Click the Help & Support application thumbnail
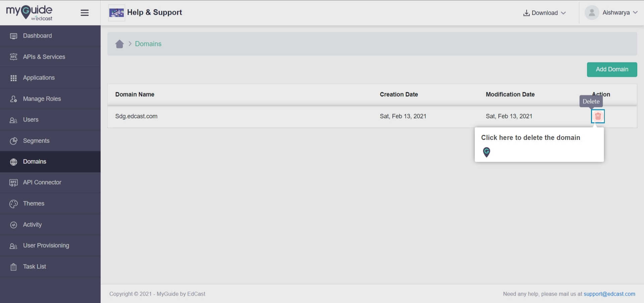Viewport: 644px width, 303px height. 117,13
